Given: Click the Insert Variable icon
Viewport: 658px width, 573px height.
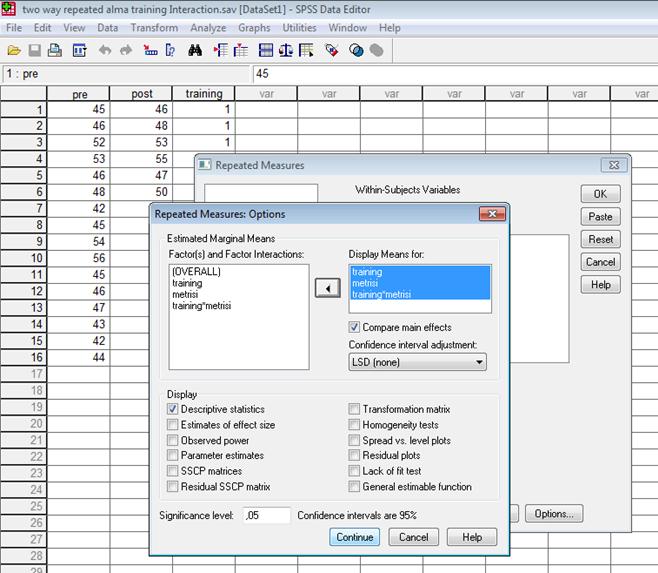Looking at the screenshot, I should pos(240,51).
